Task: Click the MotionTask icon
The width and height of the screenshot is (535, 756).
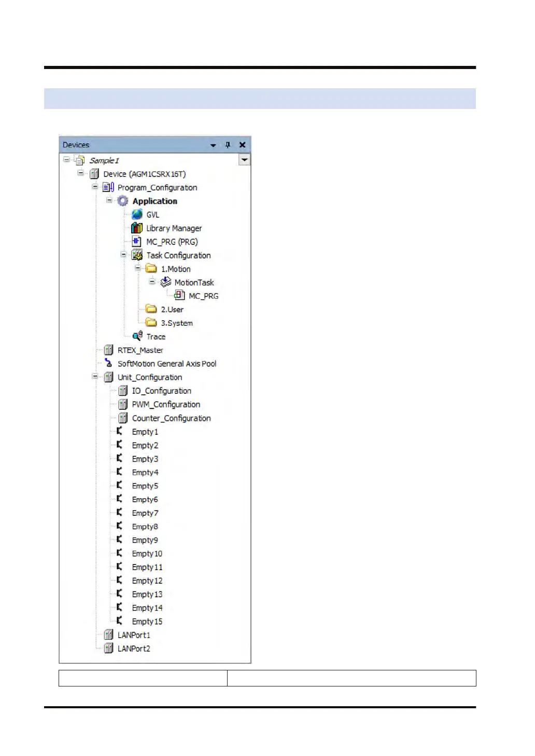Action: 165,282
